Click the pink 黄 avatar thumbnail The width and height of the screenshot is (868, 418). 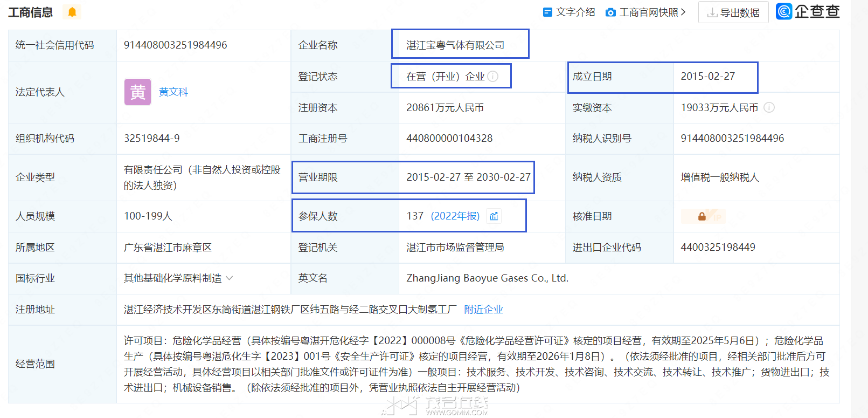(x=137, y=92)
